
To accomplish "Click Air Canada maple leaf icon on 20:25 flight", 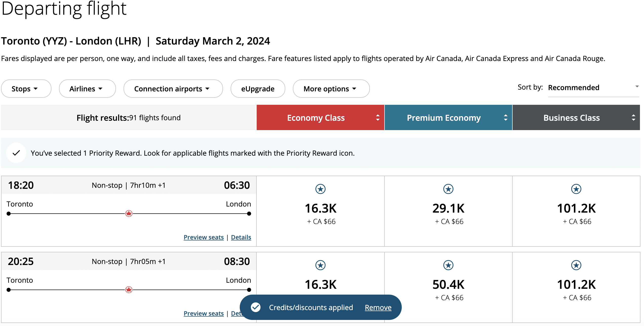I will coord(129,290).
